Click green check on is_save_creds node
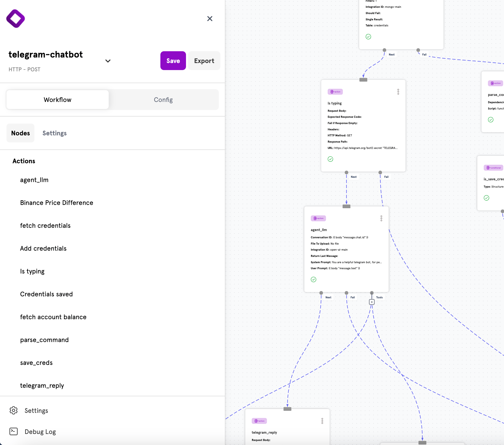Viewport: 504px width, 445px height. tap(486, 198)
